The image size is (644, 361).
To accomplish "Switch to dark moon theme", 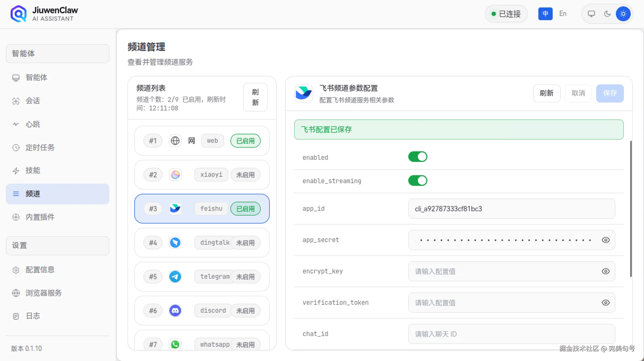I will point(607,14).
